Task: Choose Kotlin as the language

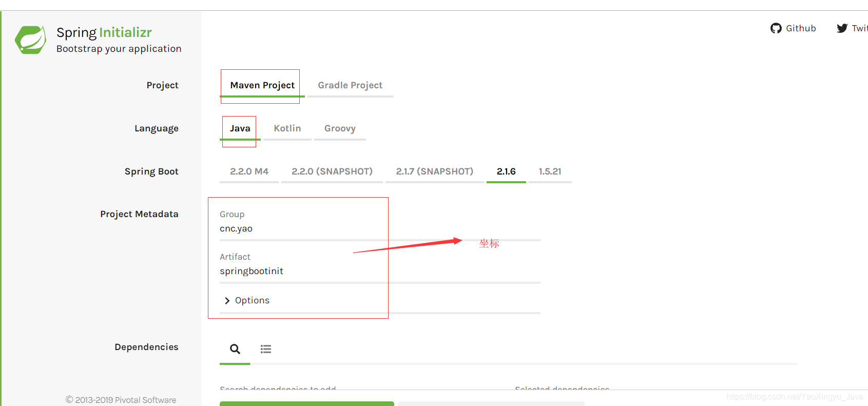Action: coord(287,128)
